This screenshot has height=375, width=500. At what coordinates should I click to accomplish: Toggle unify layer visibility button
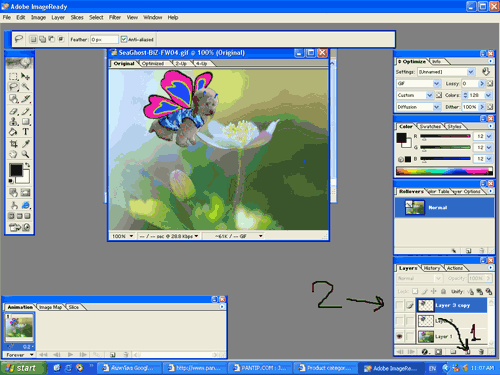(480, 292)
